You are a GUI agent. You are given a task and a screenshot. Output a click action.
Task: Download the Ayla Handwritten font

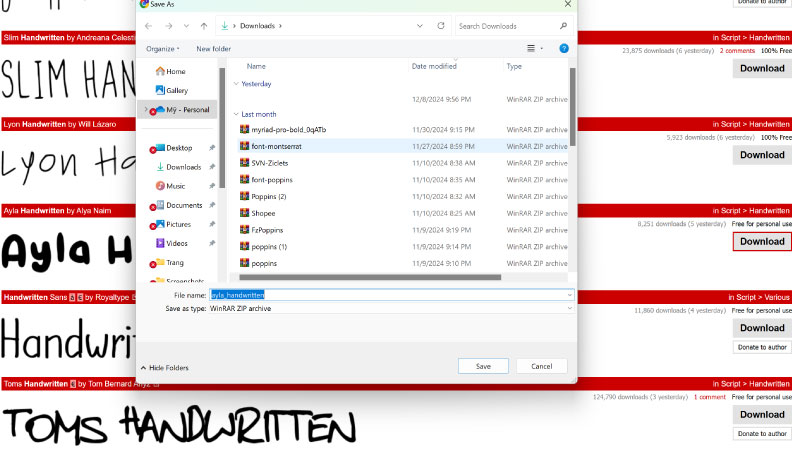[x=762, y=242]
